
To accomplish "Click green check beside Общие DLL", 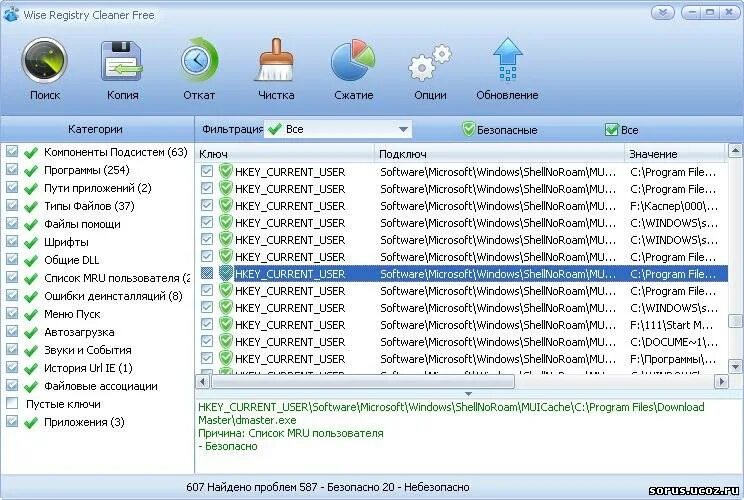I will (31, 261).
